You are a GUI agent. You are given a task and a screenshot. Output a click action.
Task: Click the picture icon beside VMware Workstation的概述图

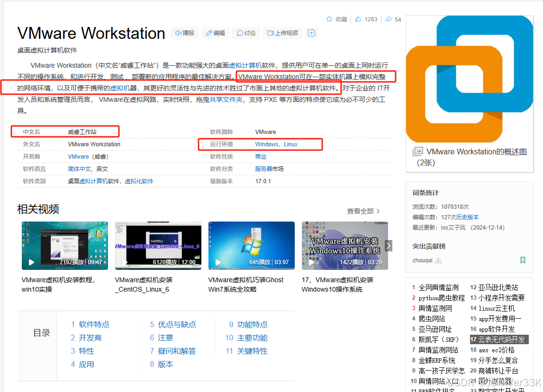[x=417, y=151]
